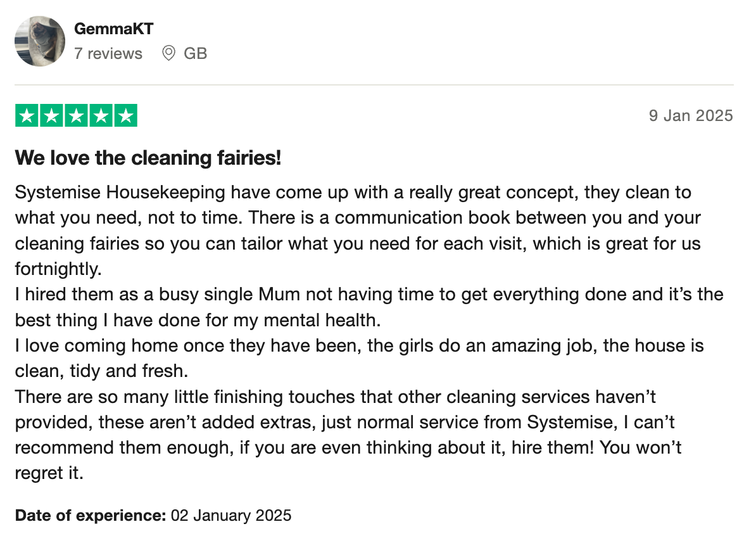Click the "02 January 2025" experience date
This screenshot has width=756, height=536.
tap(231, 515)
